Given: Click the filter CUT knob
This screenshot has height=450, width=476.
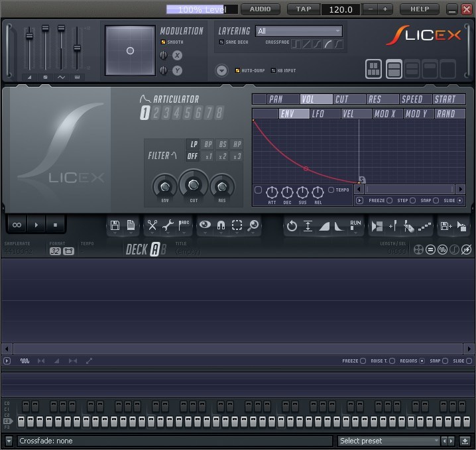Looking at the screenshot, I should pyautogui.click(x=194, y=184).
